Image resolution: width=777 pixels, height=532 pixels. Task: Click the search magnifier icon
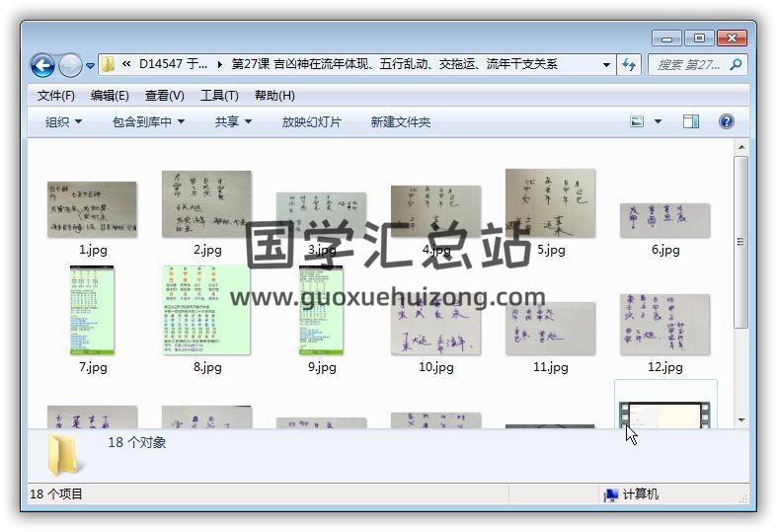coord(736,65)
